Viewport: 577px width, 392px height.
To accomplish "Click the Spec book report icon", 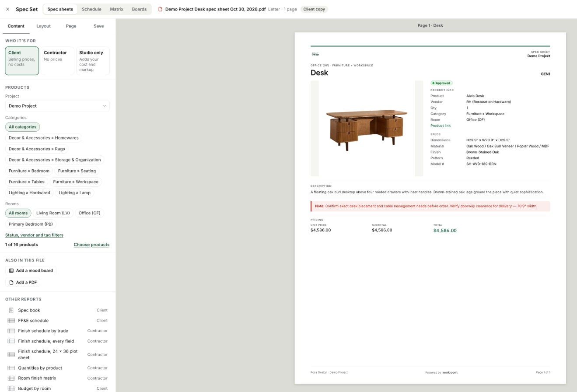I will click(11, 310).
